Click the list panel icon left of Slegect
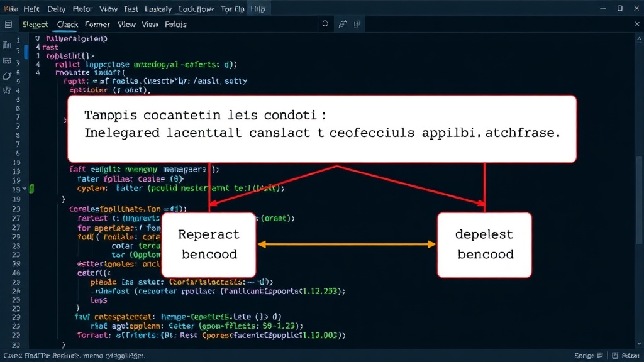Image resolution: width=644 pixels, height=362 pixels. (8, 25)
